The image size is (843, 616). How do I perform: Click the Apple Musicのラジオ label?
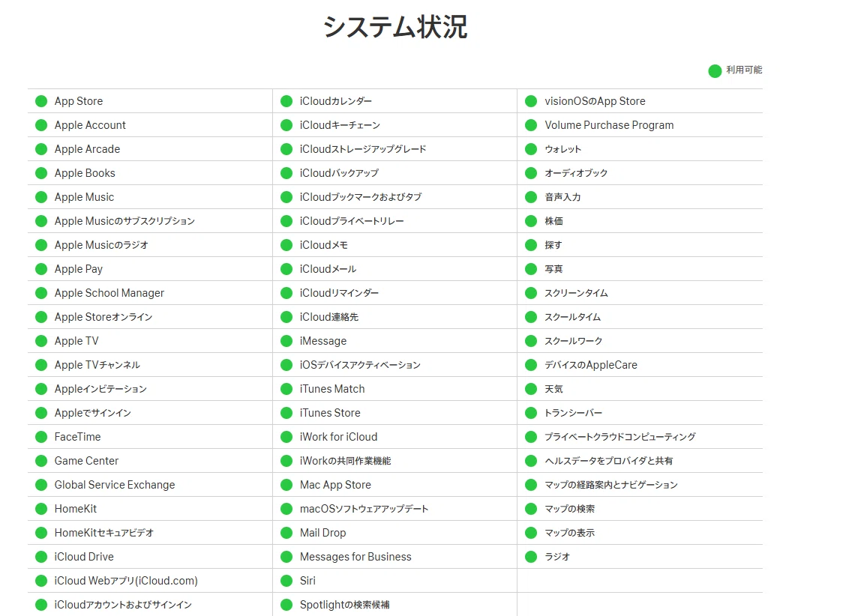pos(101,246)
